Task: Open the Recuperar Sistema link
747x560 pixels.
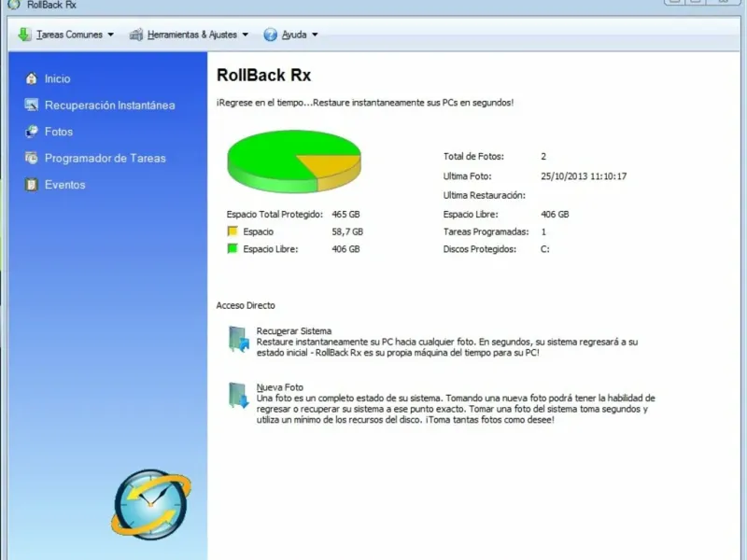Action: (294, 331)
